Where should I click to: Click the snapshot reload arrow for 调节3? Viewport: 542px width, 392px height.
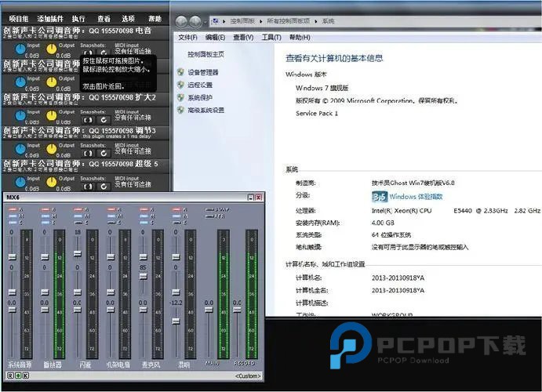(x=104, y=153)
